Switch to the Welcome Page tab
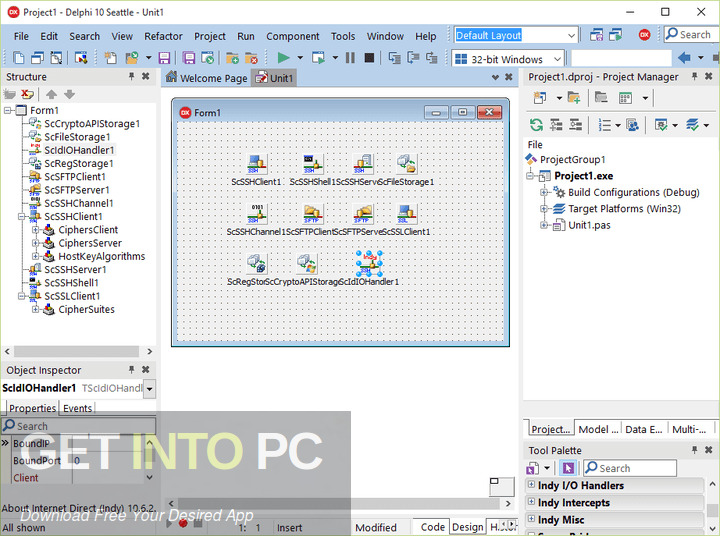 207,78
